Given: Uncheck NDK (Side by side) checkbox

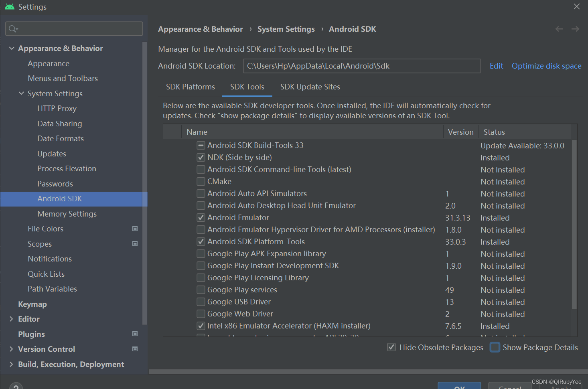Looking at the screenshot, I should click(x=201, y=157).
